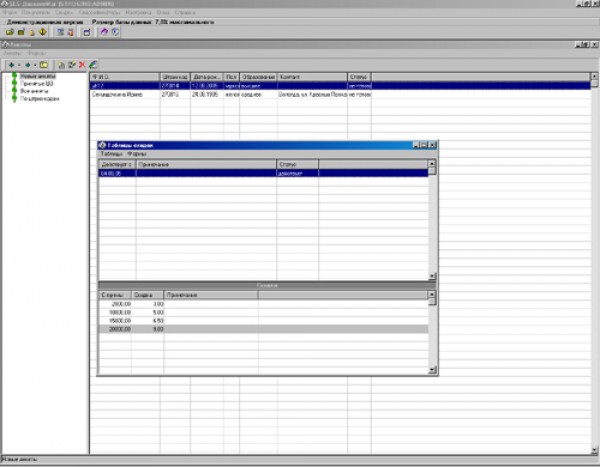600x467 pixels.
Task: Click the Контакт column header
Action: (312, 77)
